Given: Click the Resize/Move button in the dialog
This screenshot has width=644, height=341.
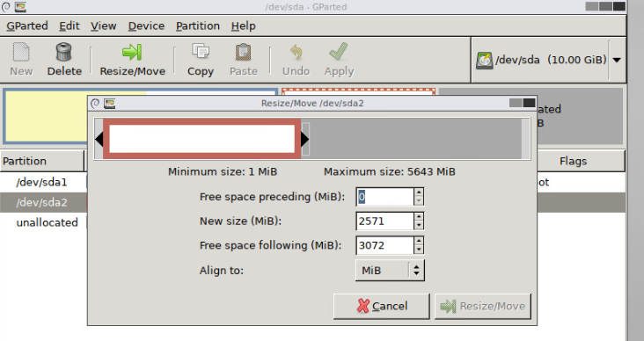Looking at the screenshot, I should pos(483,306).
